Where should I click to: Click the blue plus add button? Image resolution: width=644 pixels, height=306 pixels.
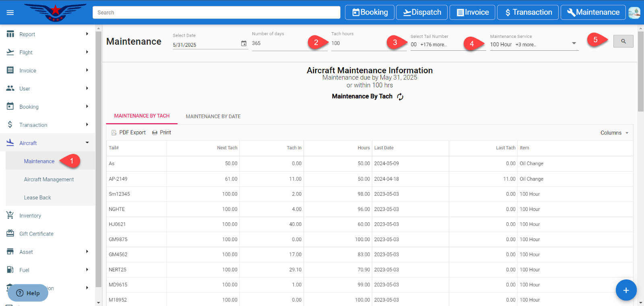(x=626, y=290)
